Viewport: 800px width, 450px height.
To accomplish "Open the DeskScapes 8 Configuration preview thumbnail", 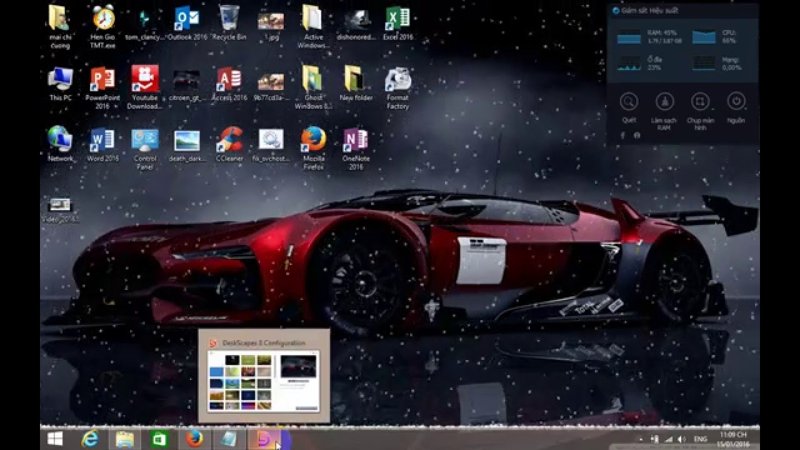I will (x=264, y=376).
